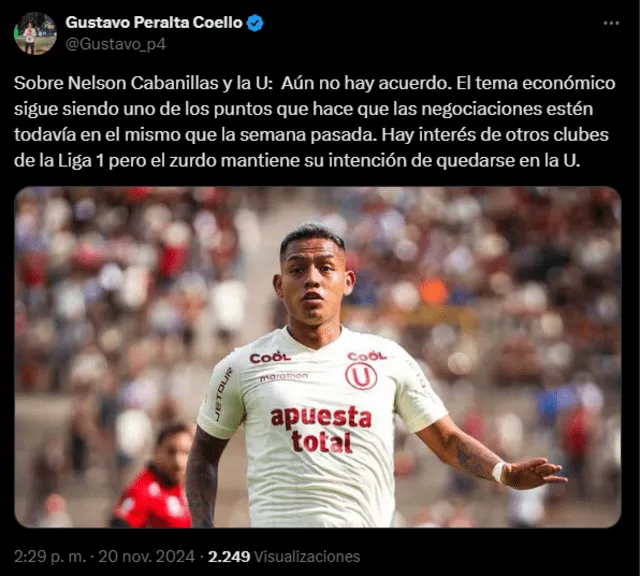Click the player's face in the photo
This screenshot has width=640, height=576.
click(x=313, y=282)
